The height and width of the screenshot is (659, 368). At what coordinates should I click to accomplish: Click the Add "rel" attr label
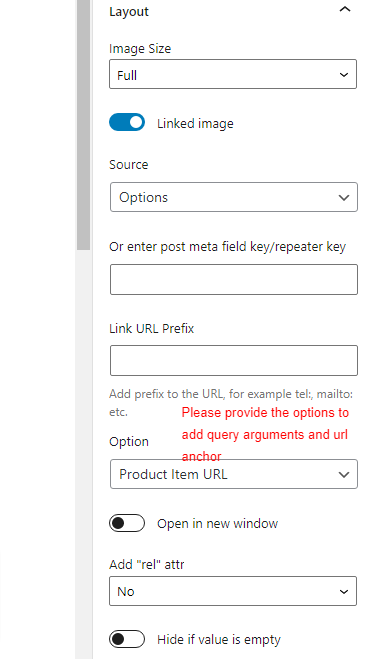point(147,564)
